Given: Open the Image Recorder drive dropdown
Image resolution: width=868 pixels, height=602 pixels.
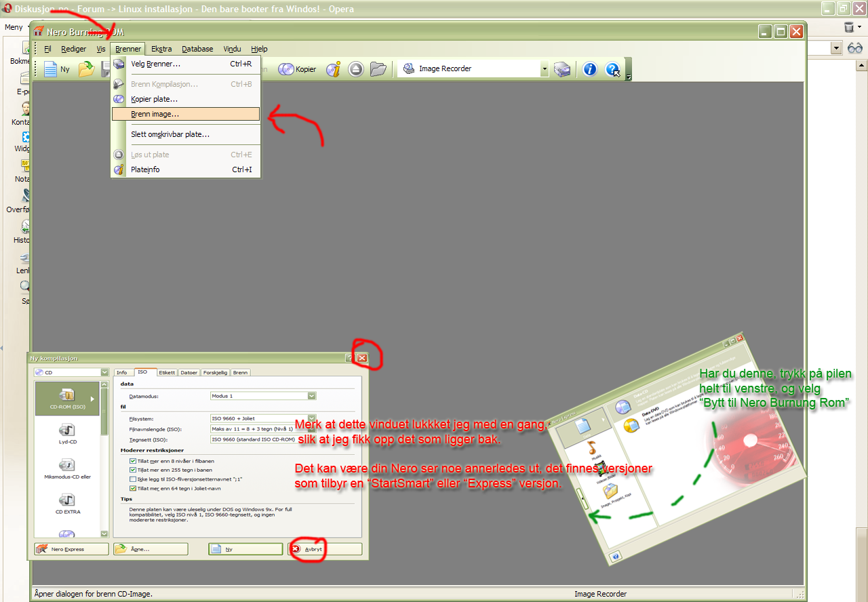Looking at the screenshot, I should pos(544,69).
